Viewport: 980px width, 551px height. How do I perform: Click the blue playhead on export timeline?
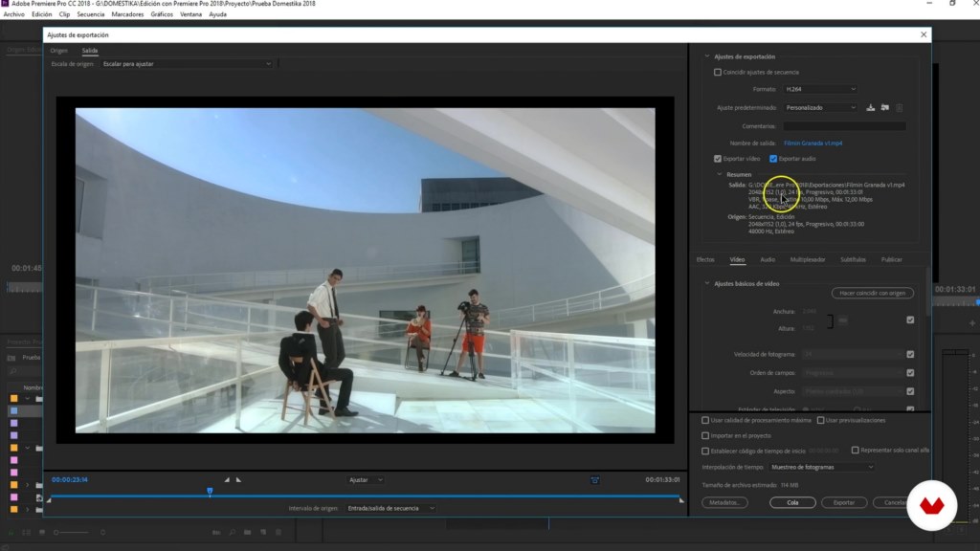tap(210, 492)
